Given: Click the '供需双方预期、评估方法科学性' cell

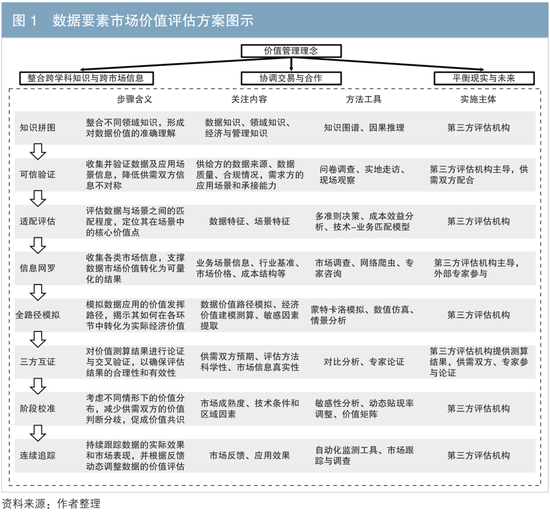Looking at the screenshot, I should [249, 362].
